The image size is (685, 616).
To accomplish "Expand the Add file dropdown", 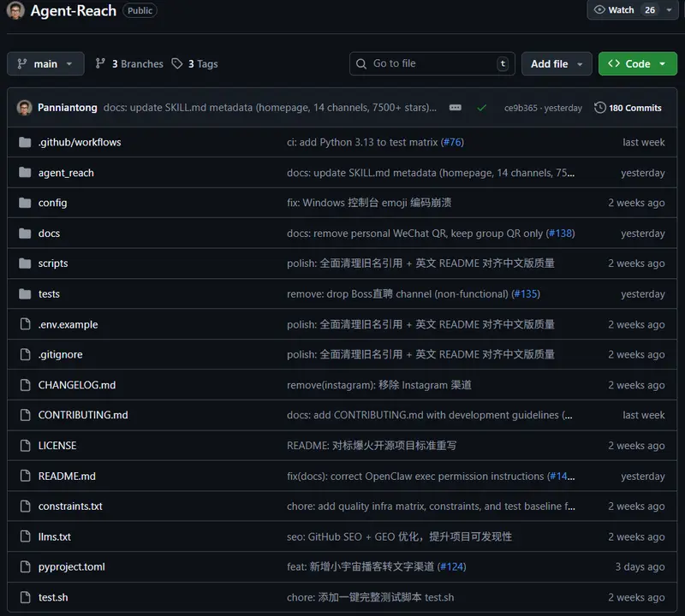I will (557, 64).
